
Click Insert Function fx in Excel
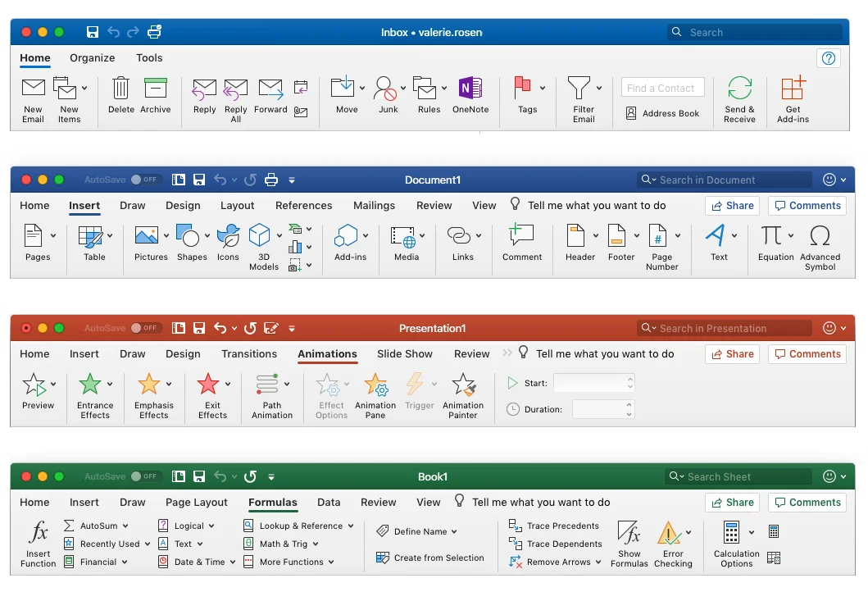click(39, 544)
